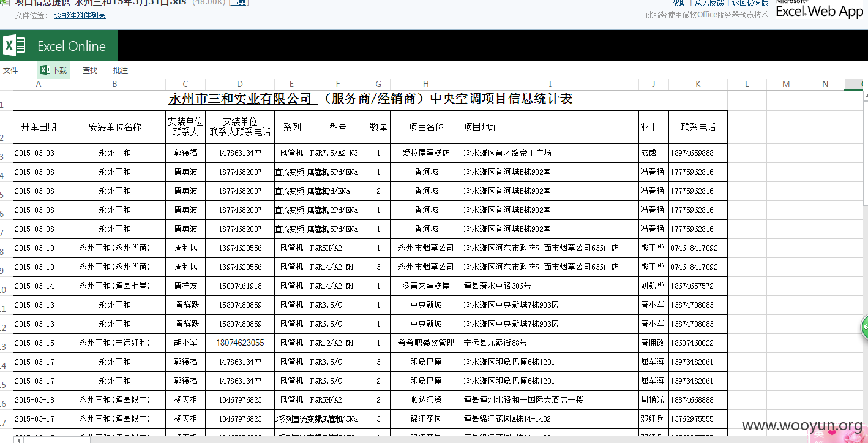Select column E header
868x443 pixels.
click(291, 84)
